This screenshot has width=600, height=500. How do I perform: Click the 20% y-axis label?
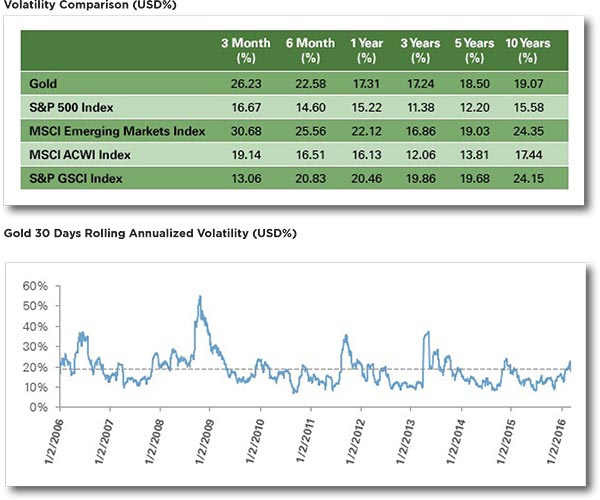pos(35,367)
